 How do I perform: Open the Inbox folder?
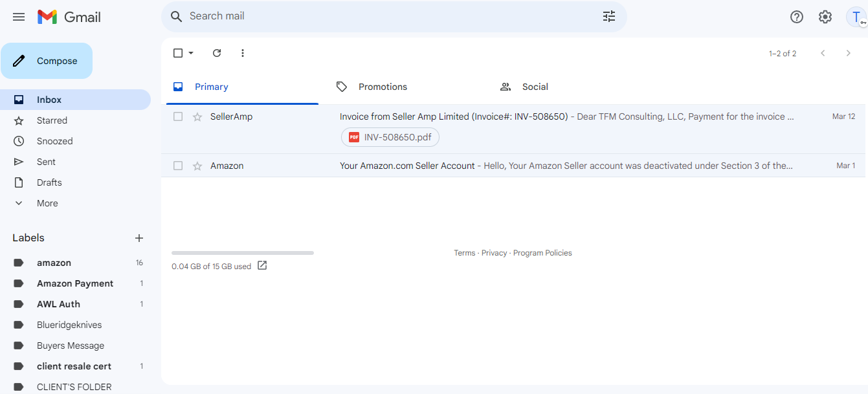coord(75,100)
